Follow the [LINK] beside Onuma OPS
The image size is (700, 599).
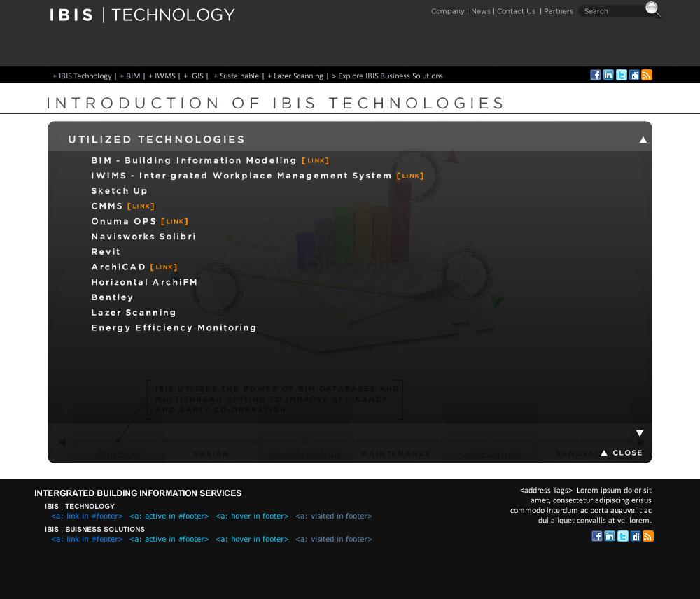pos(174,221)
